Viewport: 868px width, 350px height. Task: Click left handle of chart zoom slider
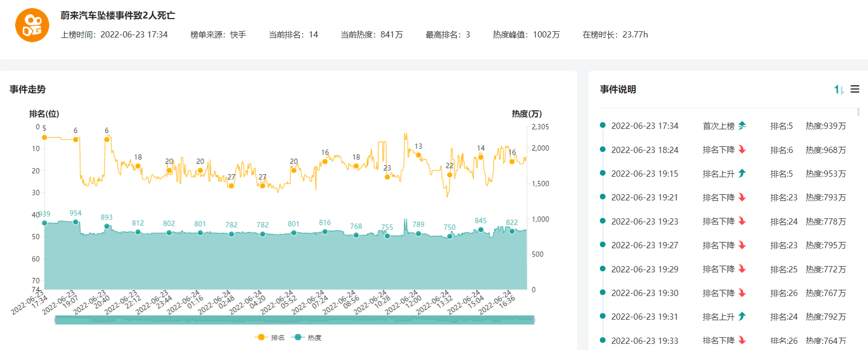tap(56, 320)
